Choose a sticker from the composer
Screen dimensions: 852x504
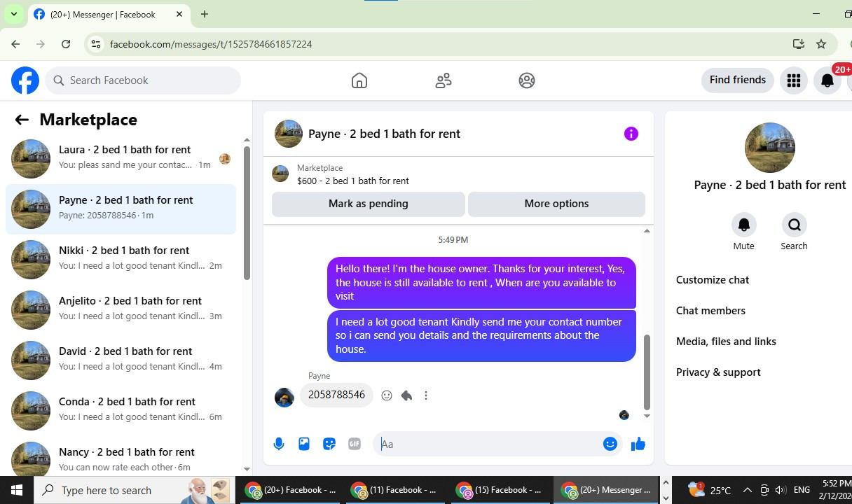pos(329,444)
